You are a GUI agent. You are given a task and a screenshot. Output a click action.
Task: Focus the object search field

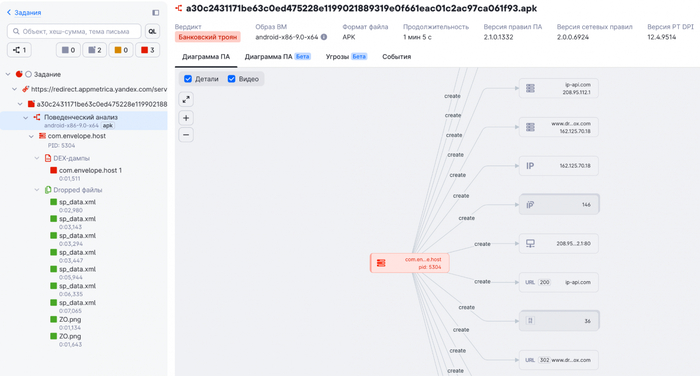point(74,31)
